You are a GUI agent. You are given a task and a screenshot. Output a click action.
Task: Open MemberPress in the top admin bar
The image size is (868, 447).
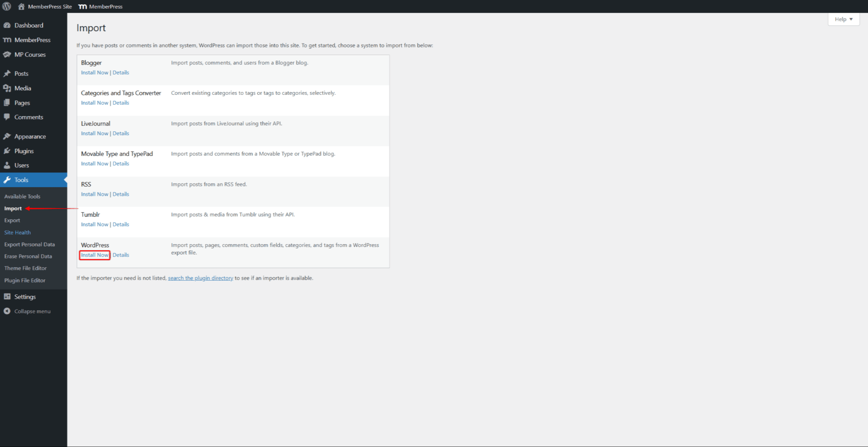pos(100,7)
